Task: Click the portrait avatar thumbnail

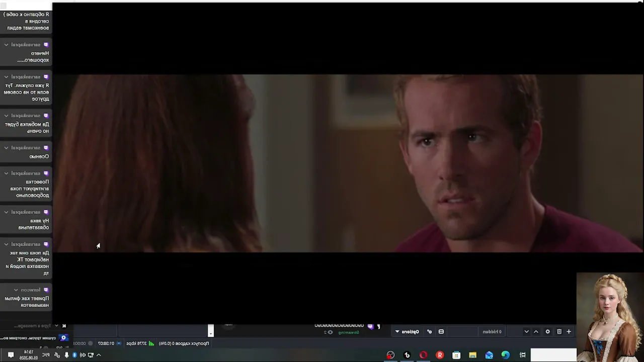Action: 610,316
